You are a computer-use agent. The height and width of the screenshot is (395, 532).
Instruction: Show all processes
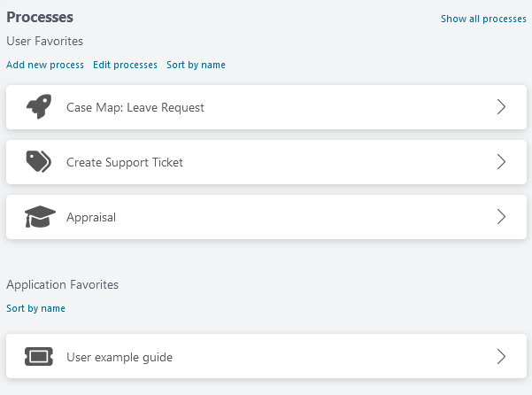(x=483, y=19)
